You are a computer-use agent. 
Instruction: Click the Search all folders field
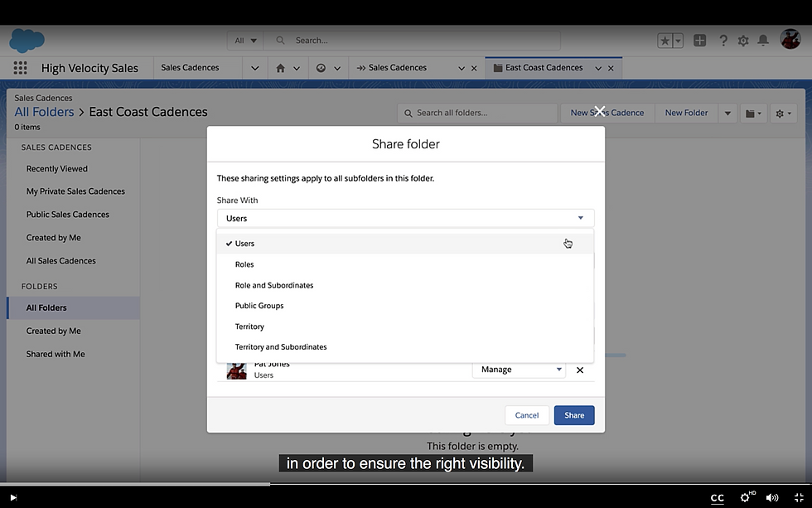[x=477, y=113]
